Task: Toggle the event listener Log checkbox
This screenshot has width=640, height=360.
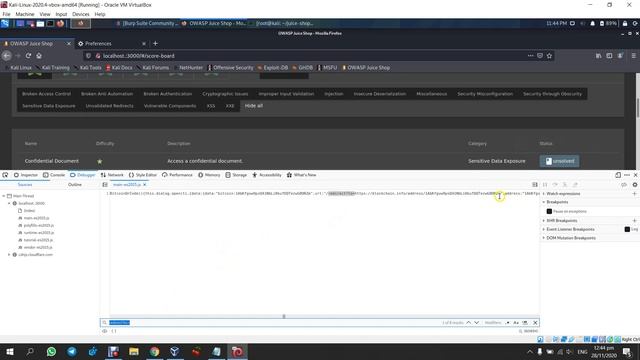Action: (627, 229)
